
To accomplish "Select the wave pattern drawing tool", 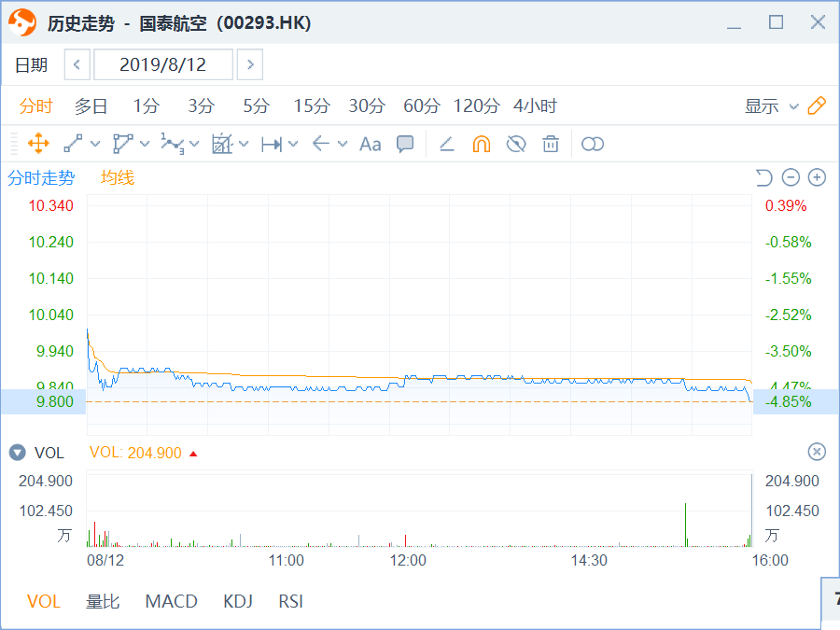I will click(173, 144).
